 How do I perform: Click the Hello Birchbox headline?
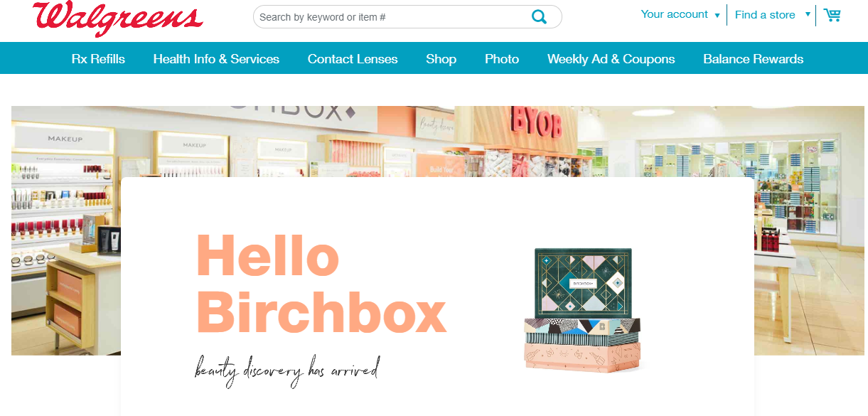click(321, 284)
